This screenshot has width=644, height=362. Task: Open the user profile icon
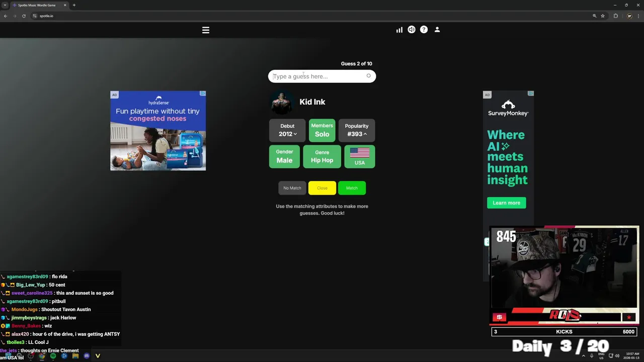click(437, 30)
